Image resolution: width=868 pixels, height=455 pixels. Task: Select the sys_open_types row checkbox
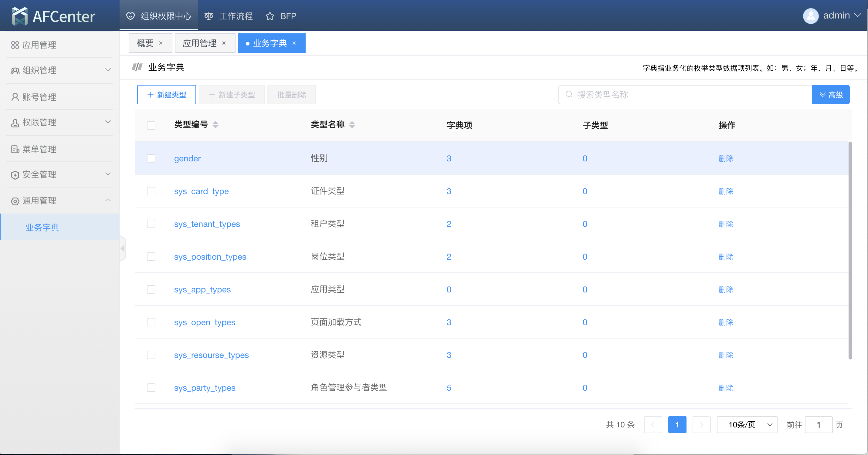click(x=151, y=322)
